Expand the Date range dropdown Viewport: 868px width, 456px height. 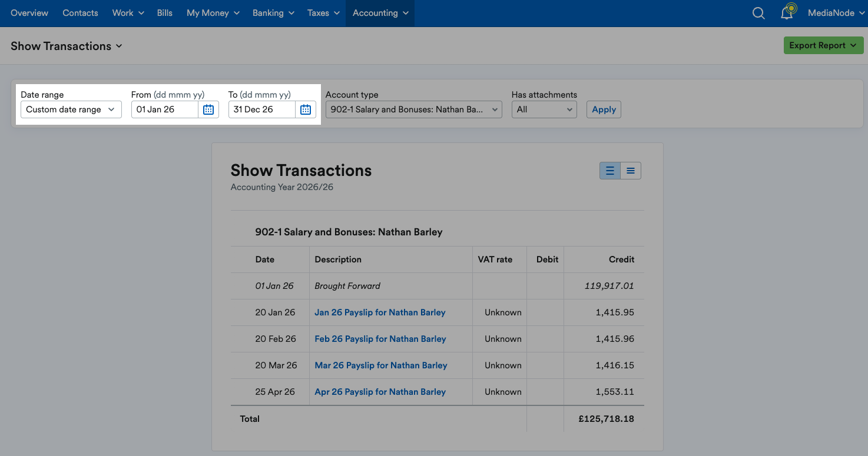(x=71, y=109)
